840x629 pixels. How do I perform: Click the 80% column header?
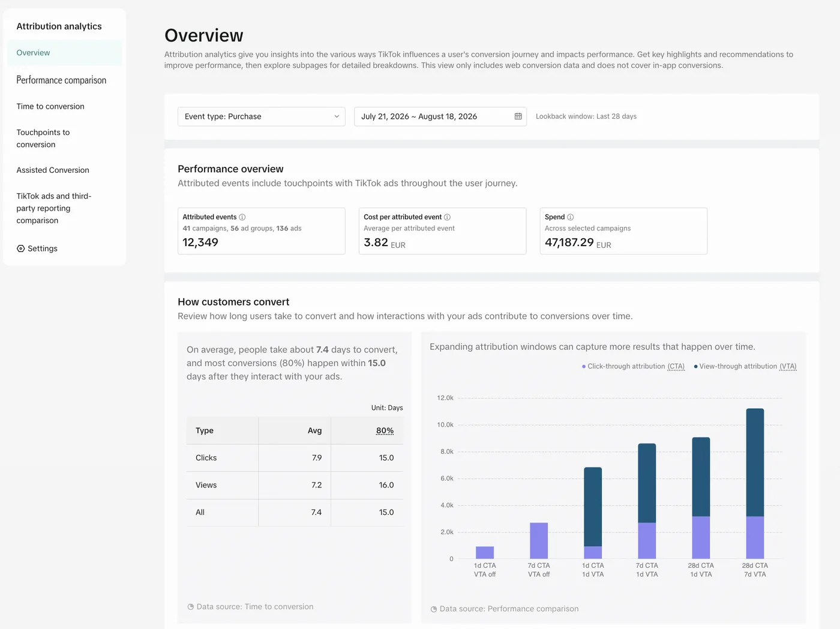[x=385, y=430]
